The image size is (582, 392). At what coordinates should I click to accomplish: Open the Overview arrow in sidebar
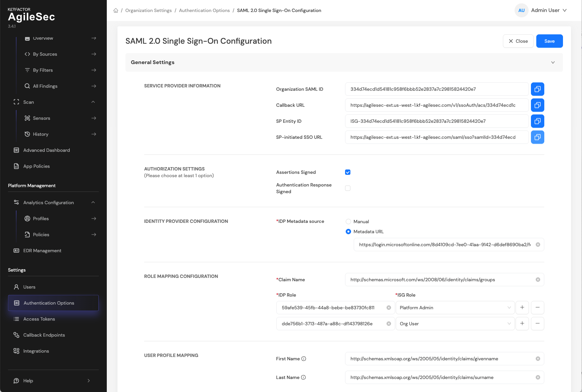pos(94,38)
